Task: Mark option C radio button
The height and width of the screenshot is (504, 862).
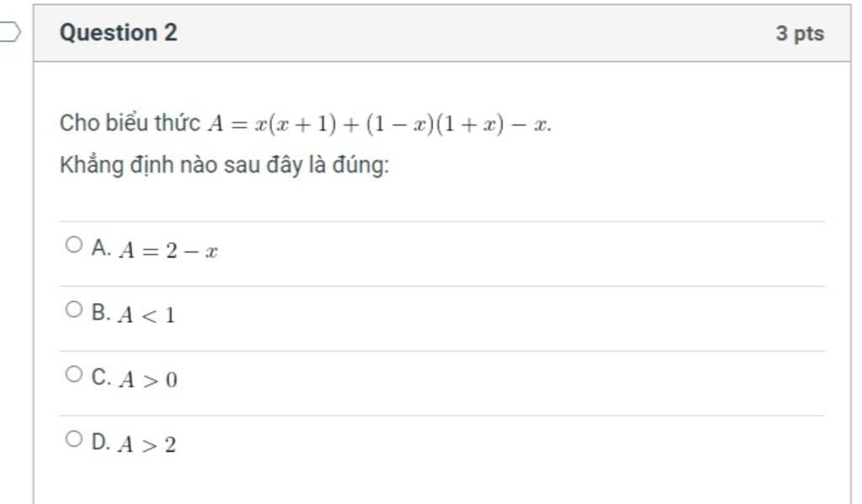Action: point(74,374)
